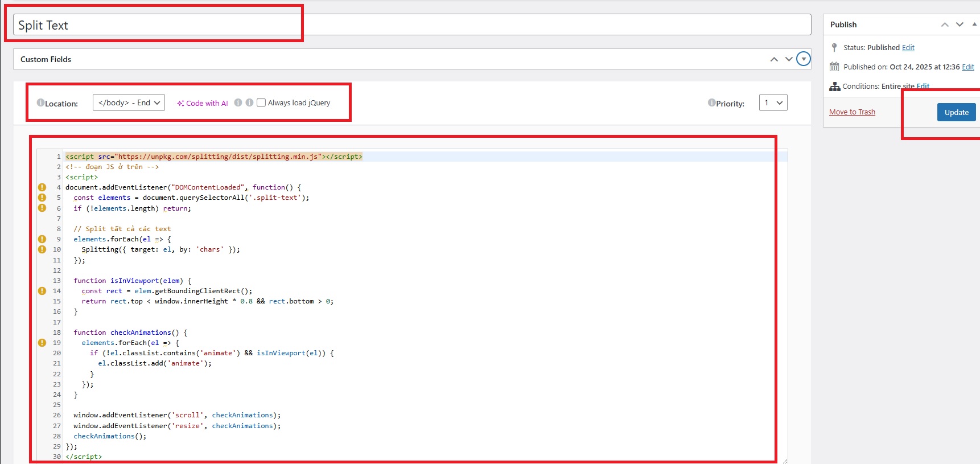The height and width of the screenshot is (464, 980).
Task: Move Custom Fields panel down
Action: coord(789,59)
